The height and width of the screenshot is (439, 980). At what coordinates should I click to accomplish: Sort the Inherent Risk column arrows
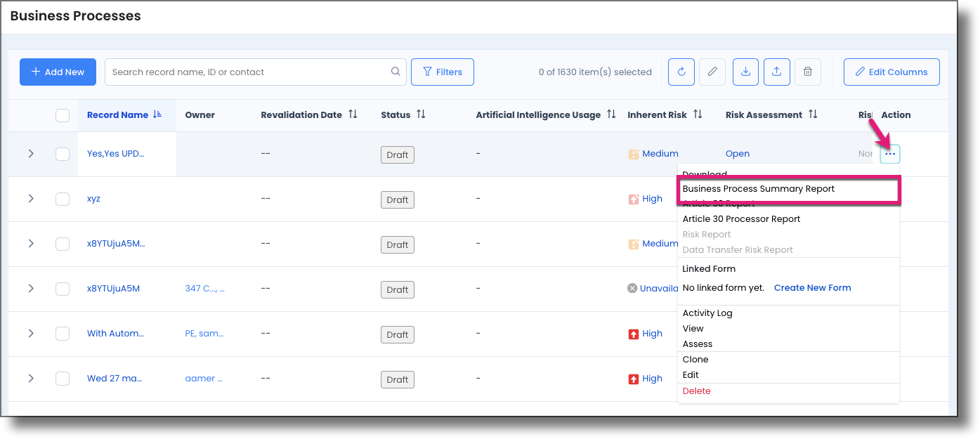coord(698,114)
